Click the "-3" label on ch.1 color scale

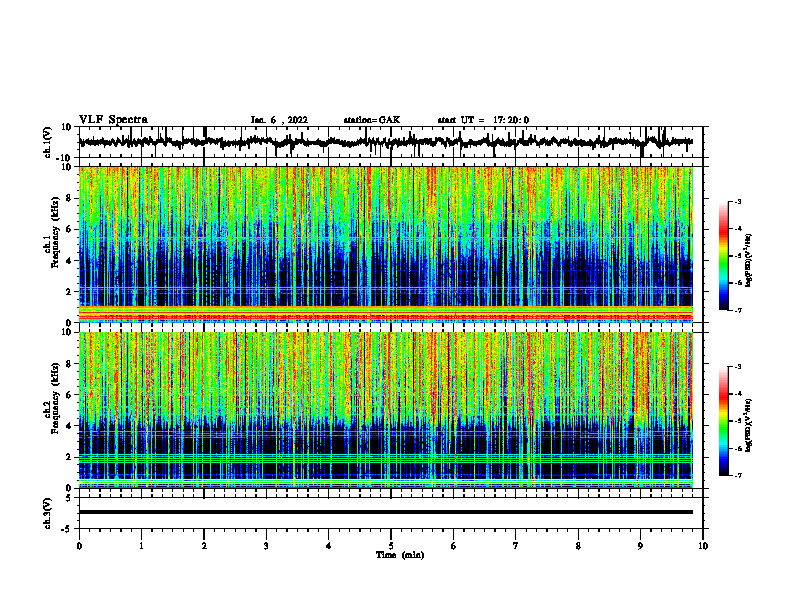[x=737, y=201]
